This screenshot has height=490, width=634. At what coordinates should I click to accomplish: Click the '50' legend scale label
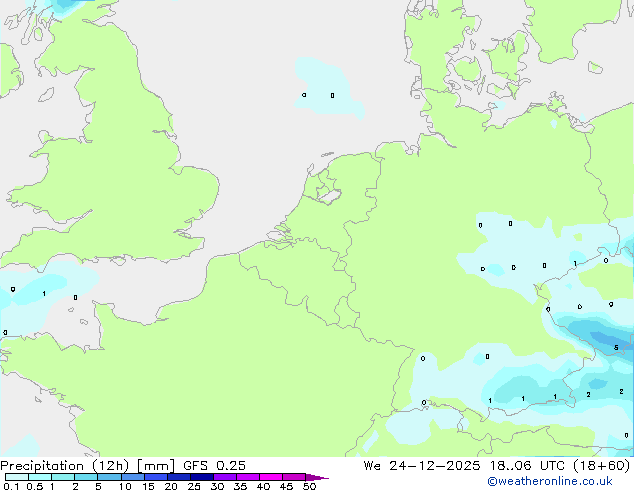pos(309,486)
